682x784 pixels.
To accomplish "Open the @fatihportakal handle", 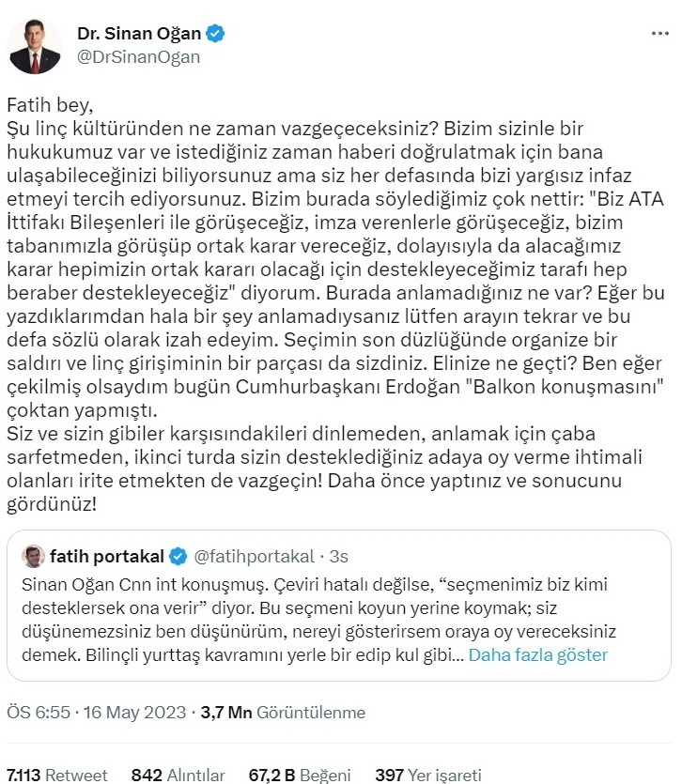I will 254,556.
